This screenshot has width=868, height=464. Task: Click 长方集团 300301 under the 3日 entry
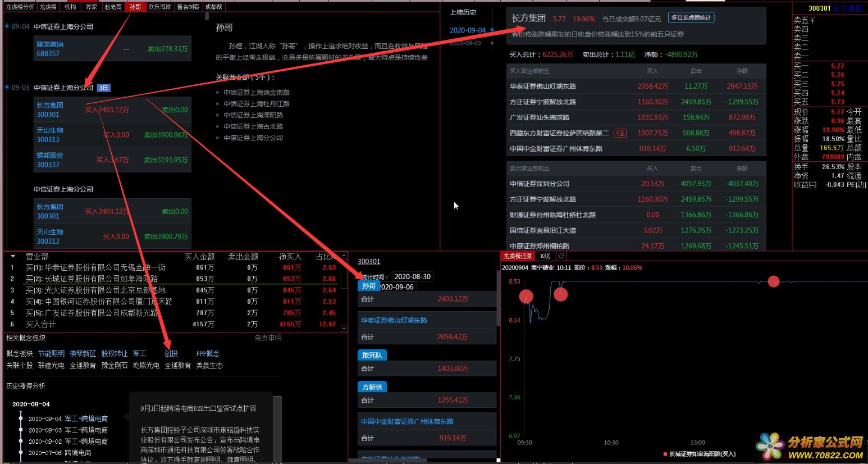[x=50, y=110]
